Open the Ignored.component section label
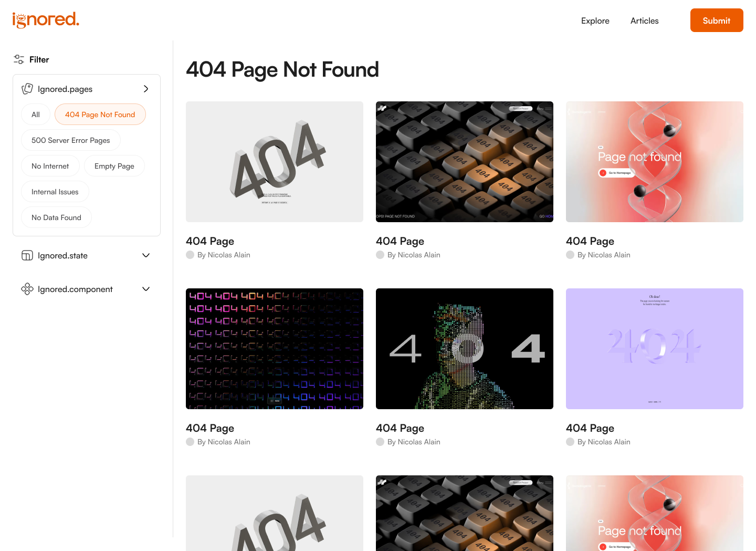756x551 pixels. pos(75,289)
